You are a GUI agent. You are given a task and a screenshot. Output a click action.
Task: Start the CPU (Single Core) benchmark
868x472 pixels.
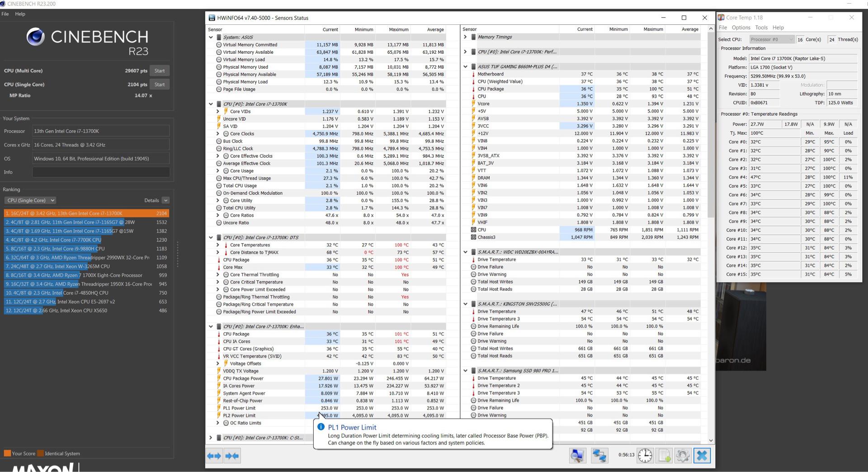pos(160,85)
